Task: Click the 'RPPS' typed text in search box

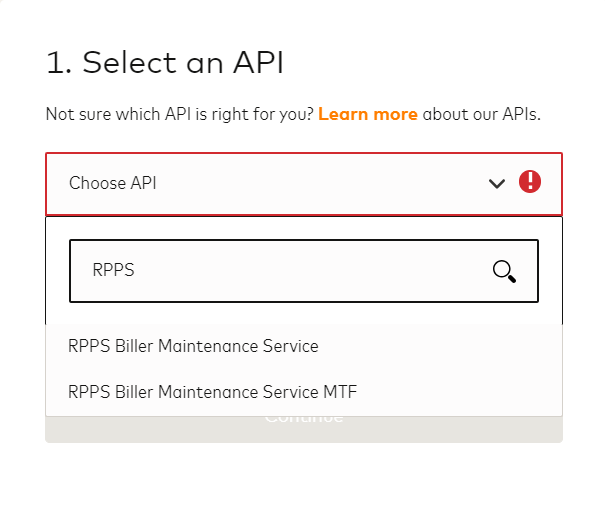Action: pos(113,270)
